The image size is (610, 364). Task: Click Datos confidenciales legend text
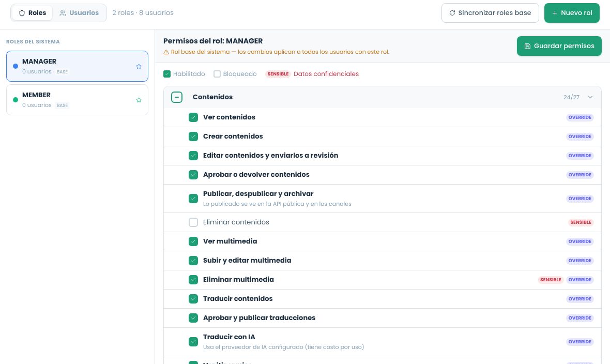pyautogui.click(x=326, y=74)
